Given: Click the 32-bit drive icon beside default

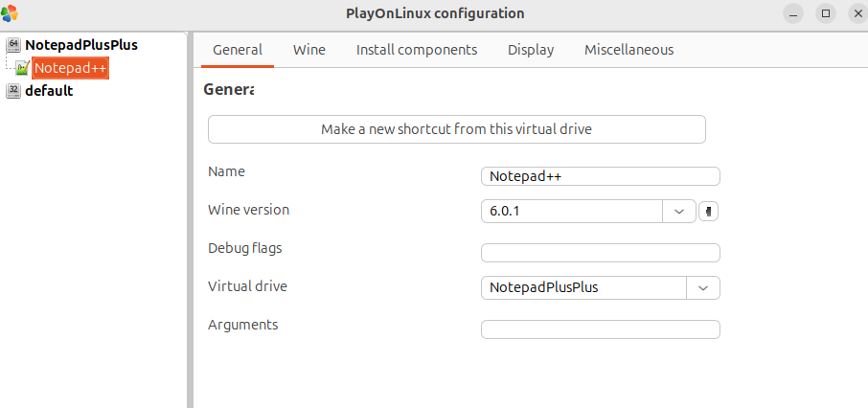Looking at the screenshot, I should (x=14, y=91).
